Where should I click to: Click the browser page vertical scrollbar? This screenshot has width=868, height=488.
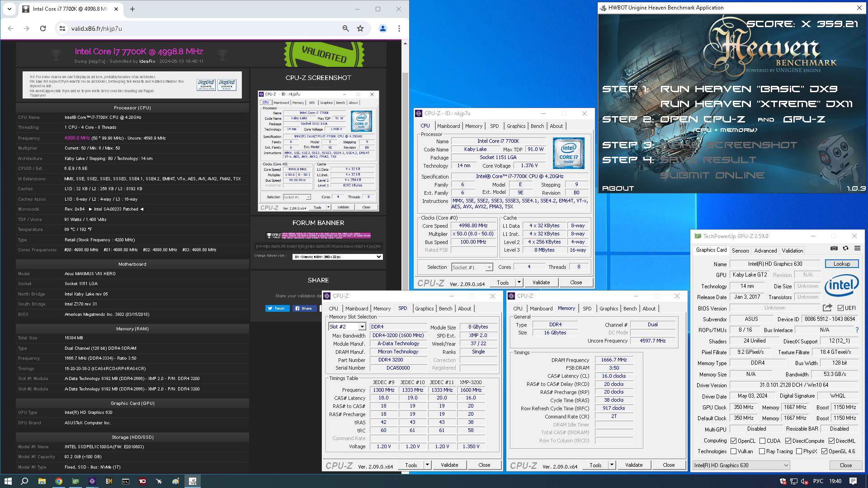(x=405, y=181)
